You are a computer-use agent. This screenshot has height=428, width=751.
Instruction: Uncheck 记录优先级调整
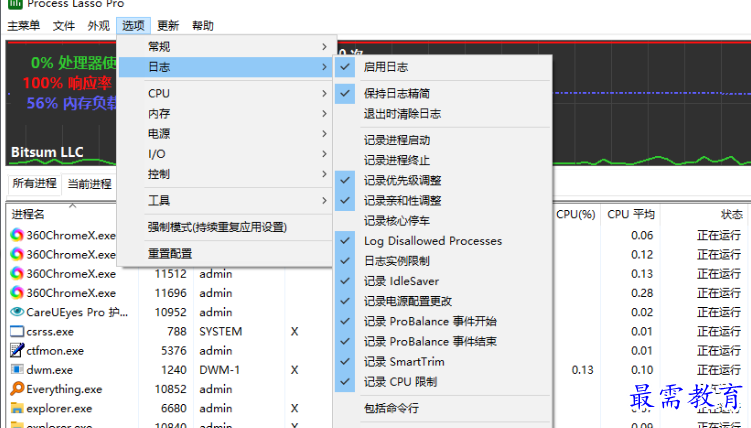coord(443,180)
